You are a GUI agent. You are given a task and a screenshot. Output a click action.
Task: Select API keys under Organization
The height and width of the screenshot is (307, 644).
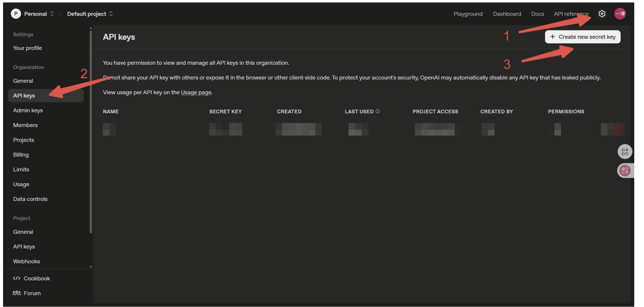click(x=46, y=96)
